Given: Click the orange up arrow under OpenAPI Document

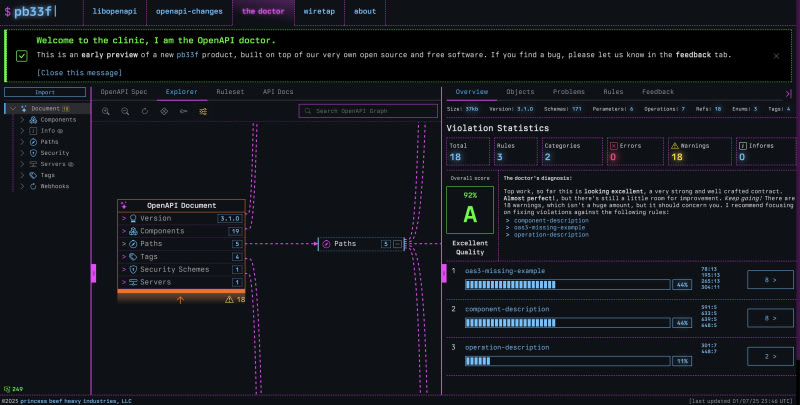Looking at the screenshot, I should click(x=180, y=299).
